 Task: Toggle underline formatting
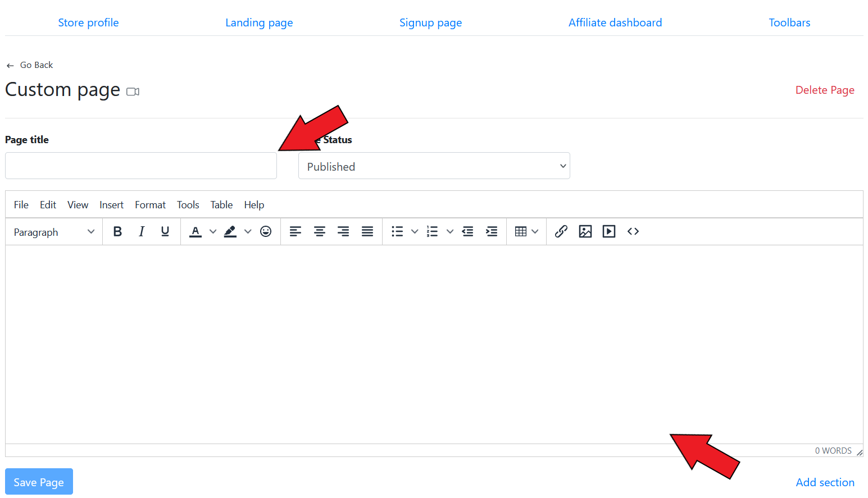[x=165, y=231]
